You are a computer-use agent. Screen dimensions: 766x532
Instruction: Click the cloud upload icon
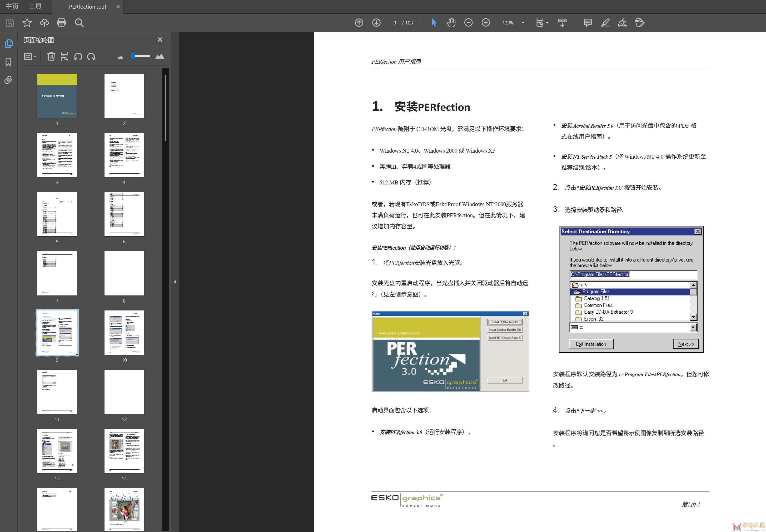click(44, 23)
